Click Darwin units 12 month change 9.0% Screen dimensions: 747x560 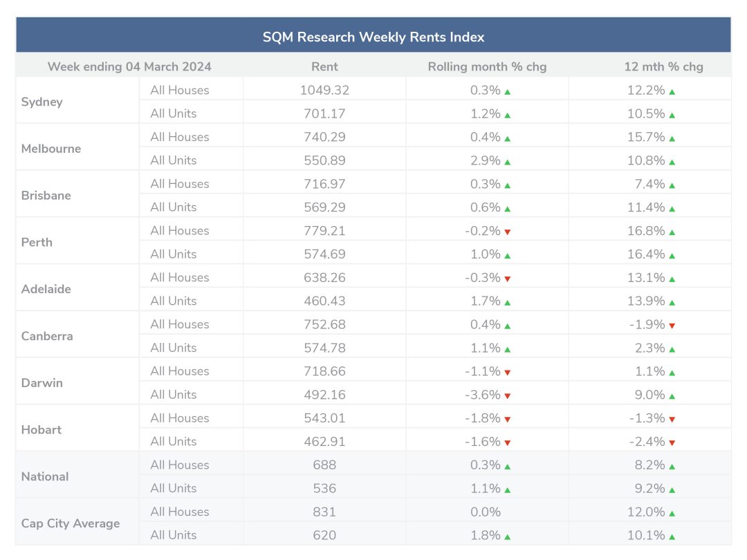[649, 394]
